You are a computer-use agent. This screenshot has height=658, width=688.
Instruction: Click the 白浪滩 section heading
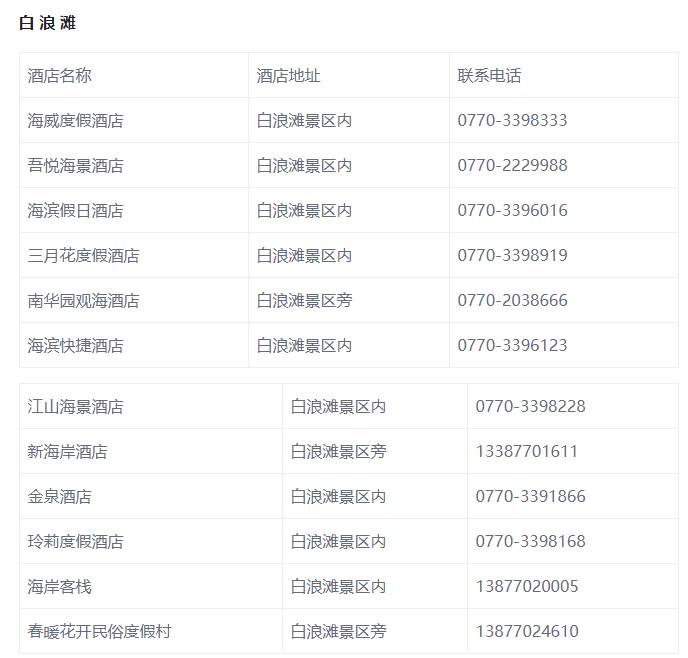(47, 23)
